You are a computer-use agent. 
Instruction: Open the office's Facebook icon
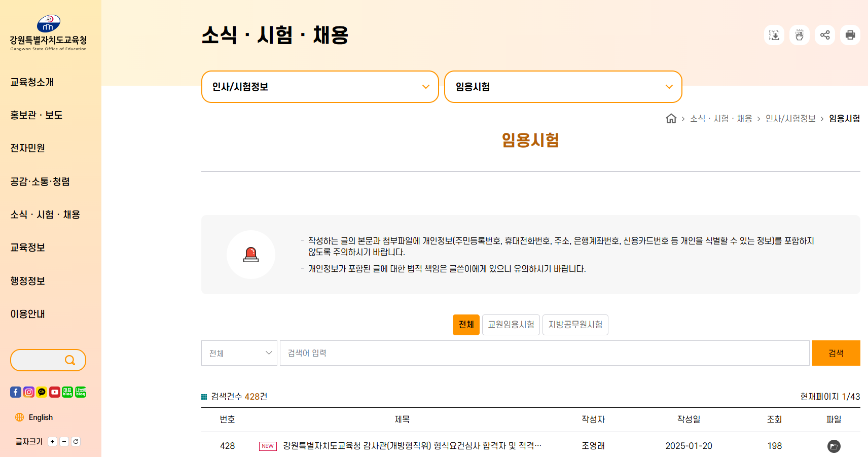pos(15,392)
